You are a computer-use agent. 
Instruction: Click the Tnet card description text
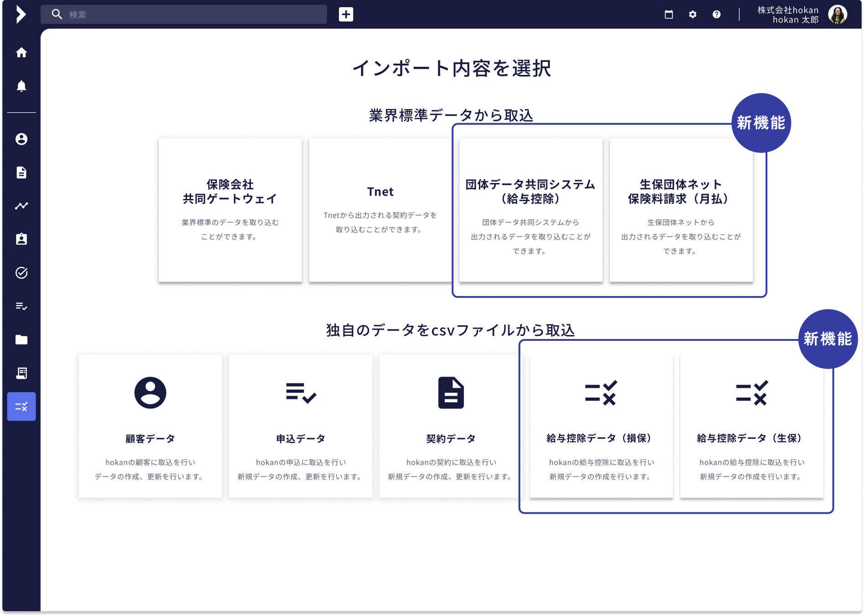[x=380, y=222]
